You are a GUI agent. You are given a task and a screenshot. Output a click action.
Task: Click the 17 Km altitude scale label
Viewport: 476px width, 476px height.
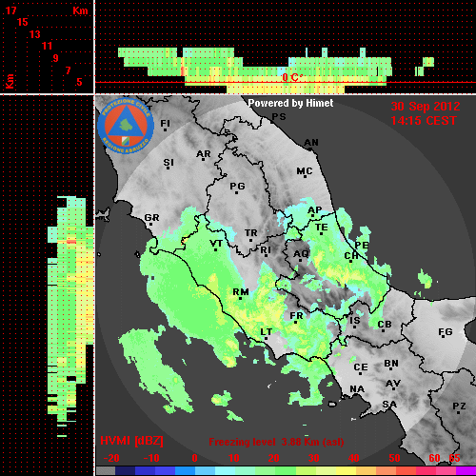pyautogui.click(x=10, y=10)
